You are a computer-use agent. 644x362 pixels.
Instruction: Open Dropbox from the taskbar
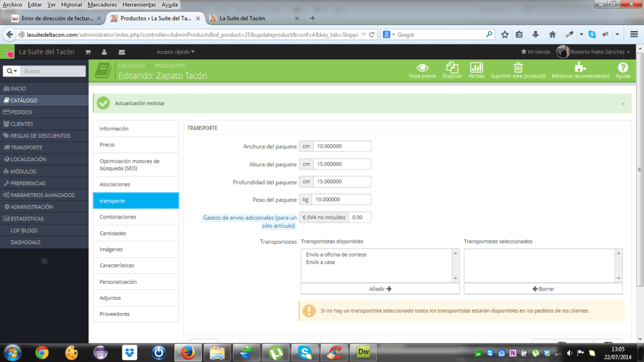click(129, 353)
